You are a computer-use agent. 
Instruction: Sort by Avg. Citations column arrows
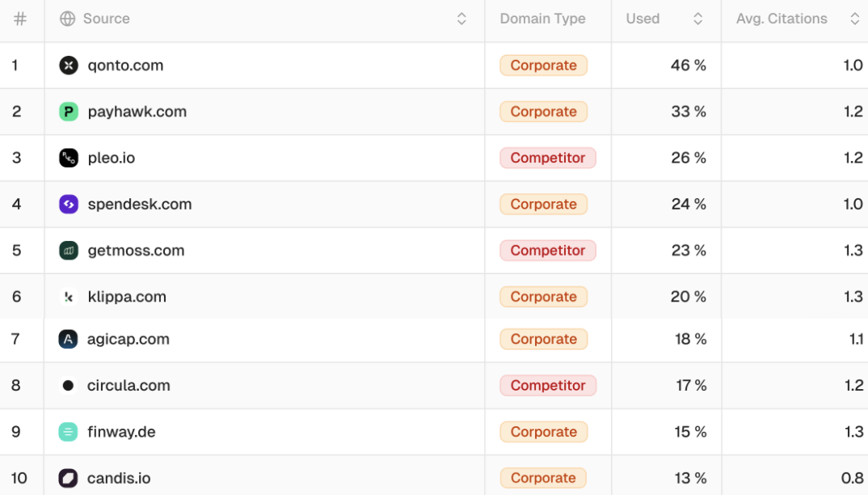(854, 19)
